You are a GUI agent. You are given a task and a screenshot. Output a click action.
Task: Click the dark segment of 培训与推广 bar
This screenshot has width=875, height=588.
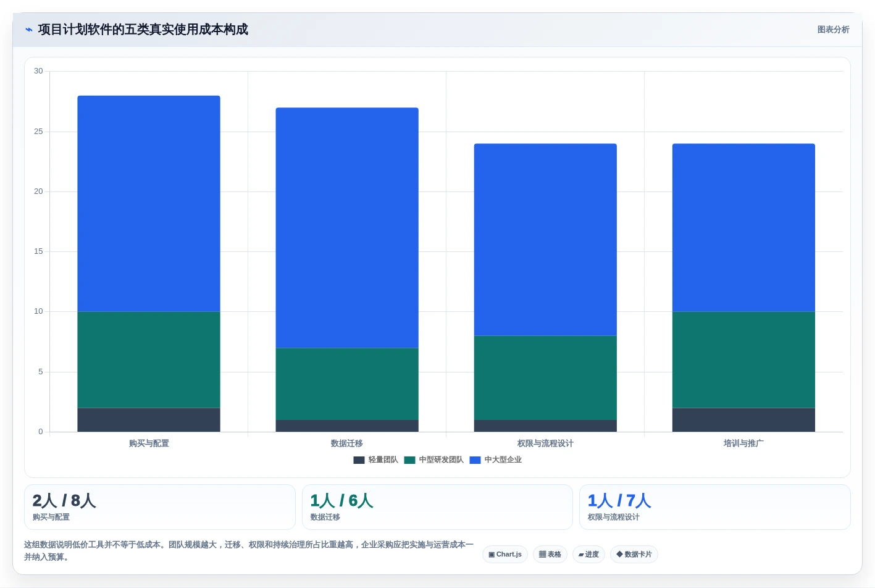pos(743,420)
